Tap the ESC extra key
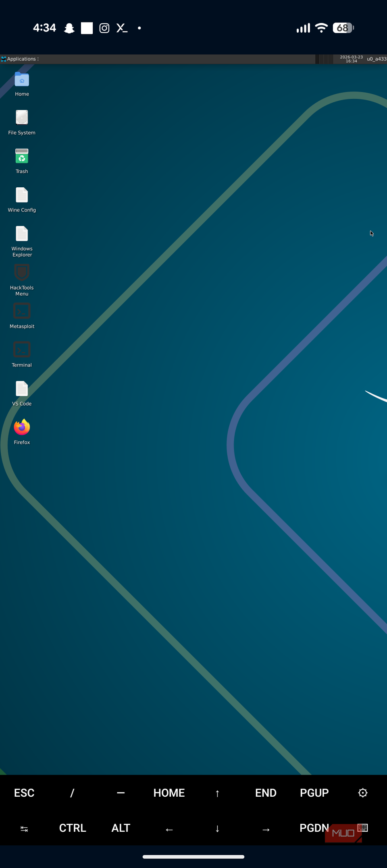 [24, 793]
